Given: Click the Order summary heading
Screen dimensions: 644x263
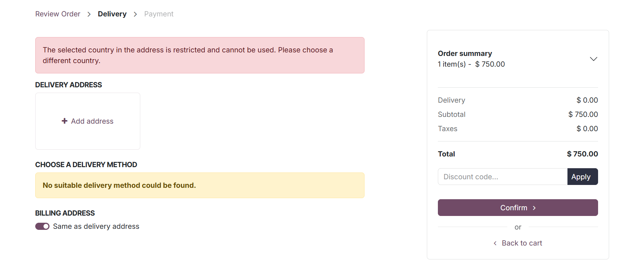Looking at the screenshot, I should coord(465,53).
